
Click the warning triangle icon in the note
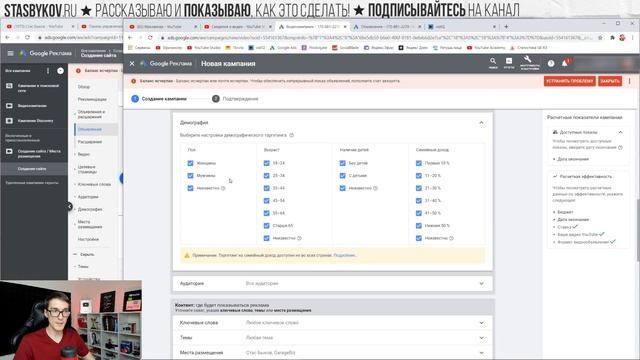point(187,256)
